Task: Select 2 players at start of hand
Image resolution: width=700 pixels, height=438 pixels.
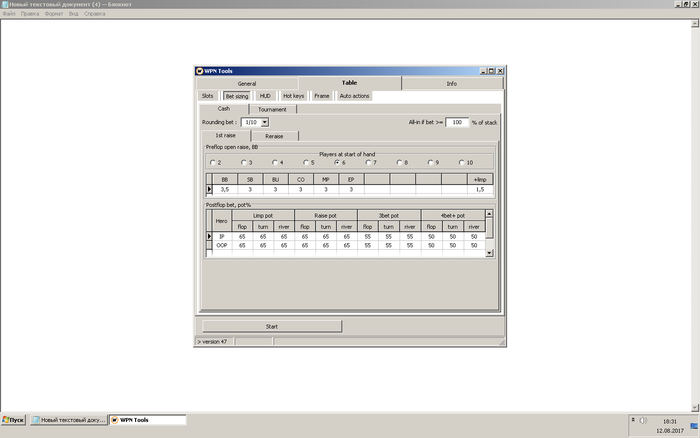Action: pos(210,162)
